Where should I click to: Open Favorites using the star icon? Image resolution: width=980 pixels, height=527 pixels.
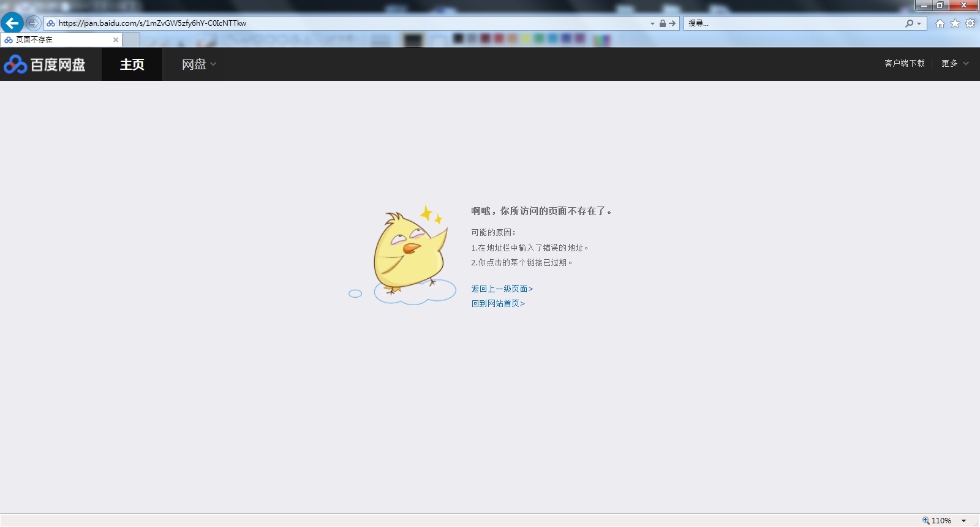click(x=955, y=23)
